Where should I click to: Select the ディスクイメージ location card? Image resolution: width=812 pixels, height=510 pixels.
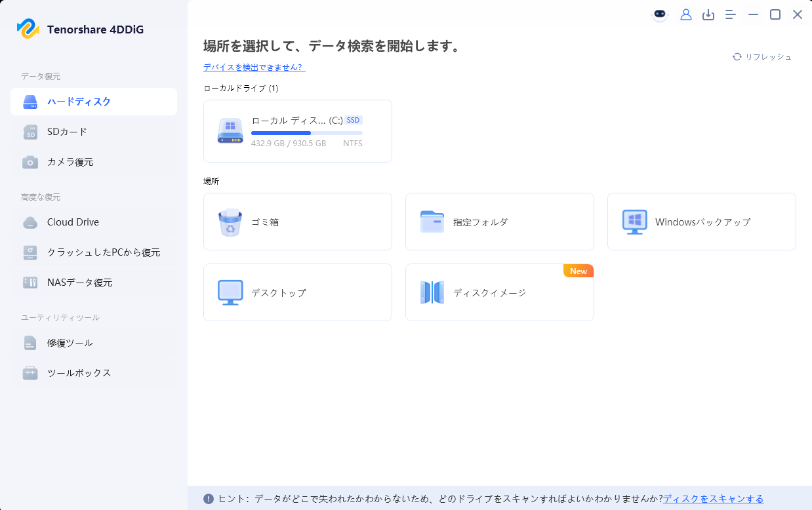(500, 292)
